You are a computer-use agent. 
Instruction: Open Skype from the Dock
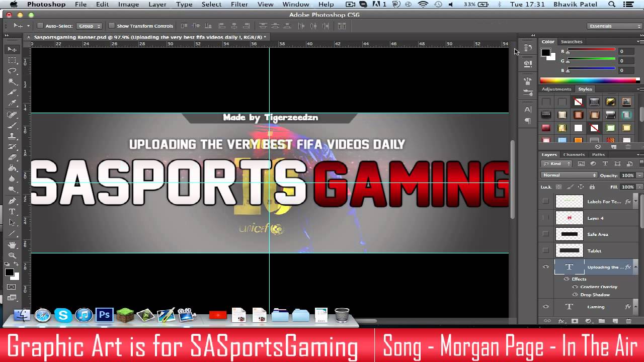click(63, 315)
